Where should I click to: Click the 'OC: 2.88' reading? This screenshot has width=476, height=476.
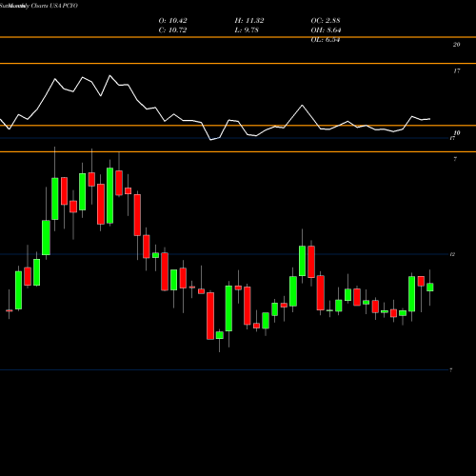tap(326, 21)
